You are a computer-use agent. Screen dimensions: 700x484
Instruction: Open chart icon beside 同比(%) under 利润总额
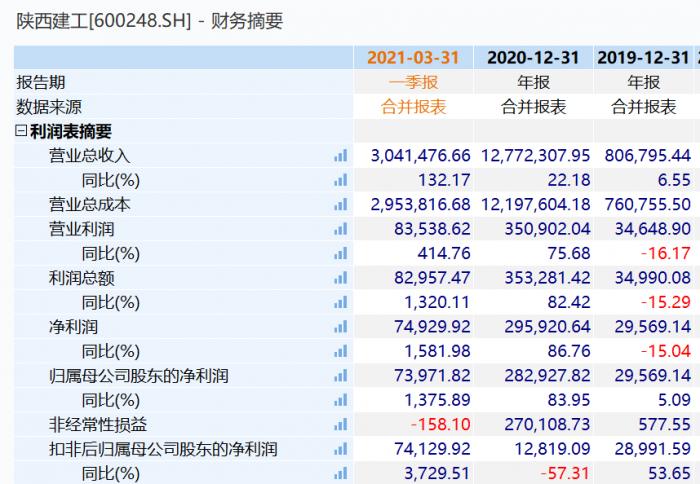pos(341,302)
